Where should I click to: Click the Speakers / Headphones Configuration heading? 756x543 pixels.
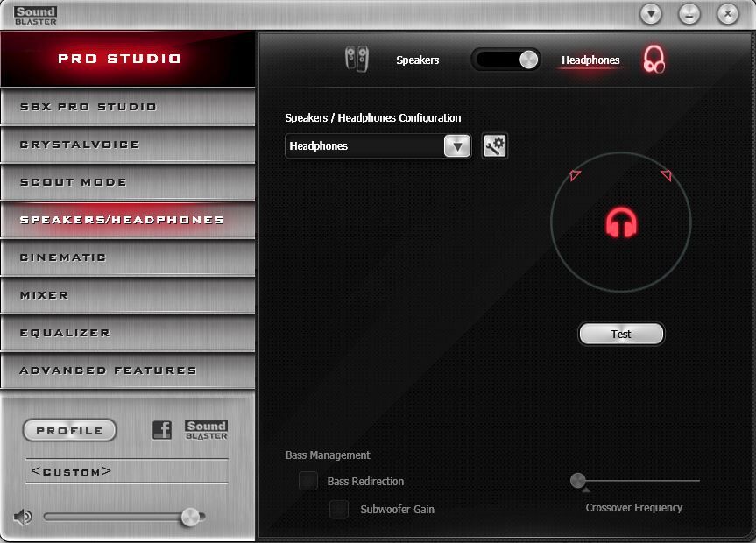click(372, 117)
